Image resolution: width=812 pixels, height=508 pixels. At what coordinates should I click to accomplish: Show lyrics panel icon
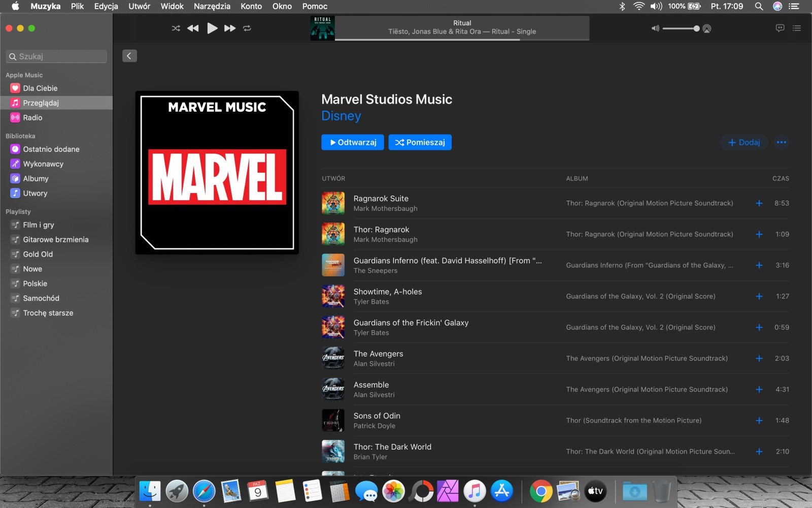point(780,28)
